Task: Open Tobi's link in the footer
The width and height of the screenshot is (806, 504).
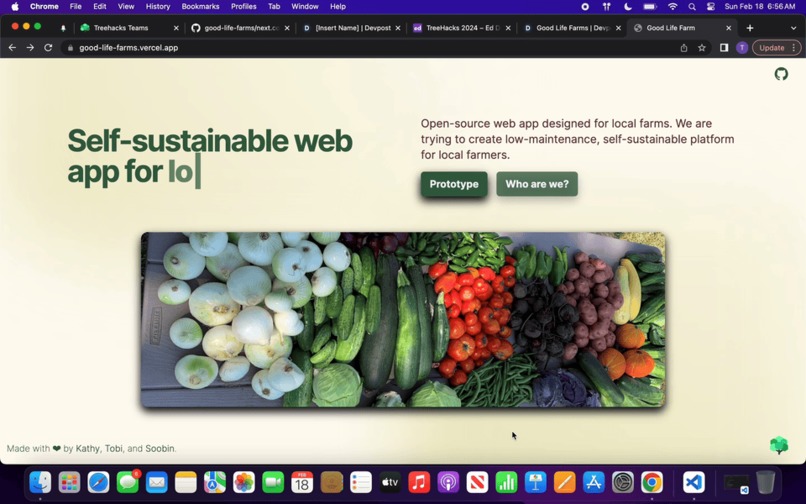Action: (114, 448)
